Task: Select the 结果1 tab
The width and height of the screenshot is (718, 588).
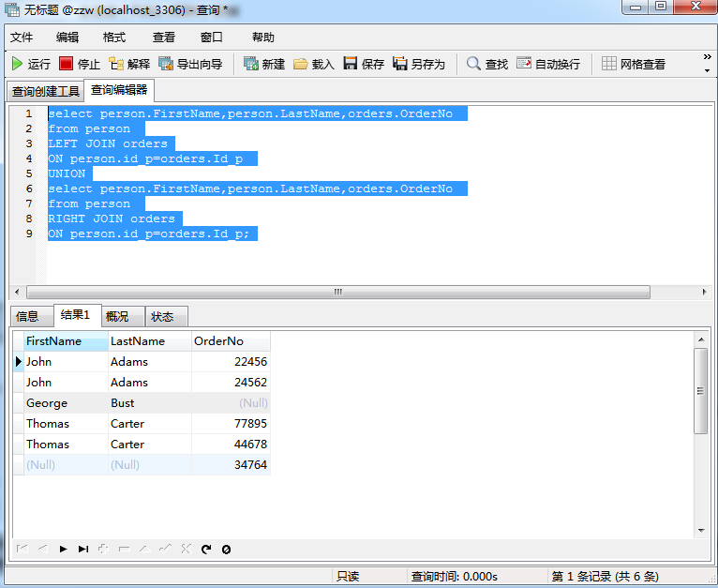Action: 76,315
